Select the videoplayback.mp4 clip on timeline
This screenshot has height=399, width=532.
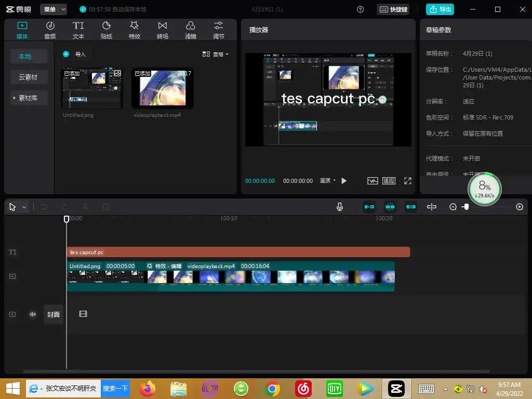point(270,276)
